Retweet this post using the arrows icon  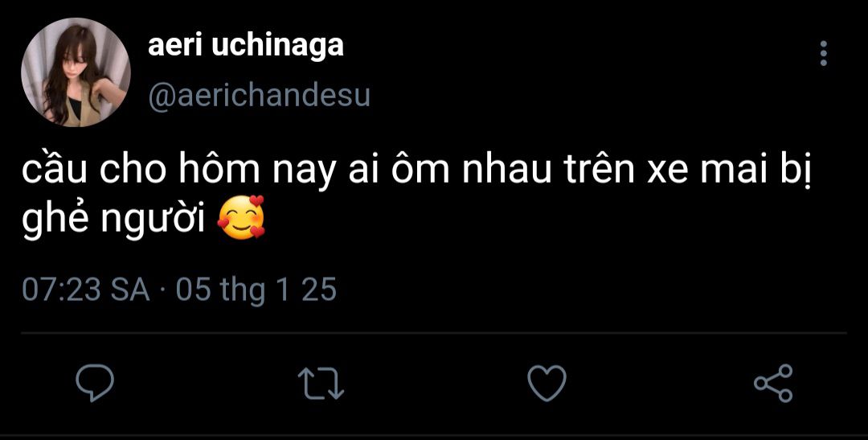(x=321, y=383)
